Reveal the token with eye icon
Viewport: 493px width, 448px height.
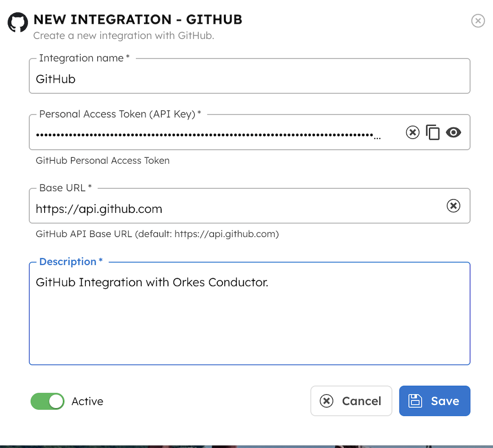tap(453, 132)
